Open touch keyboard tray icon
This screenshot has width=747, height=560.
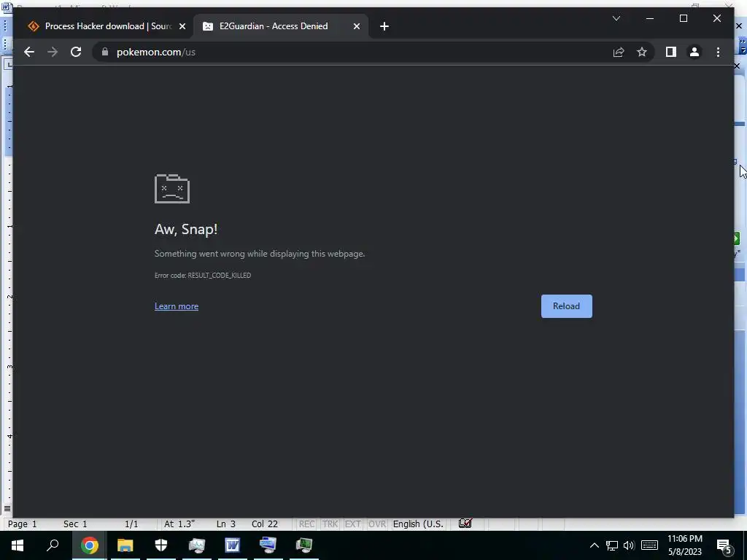(649, 545)
